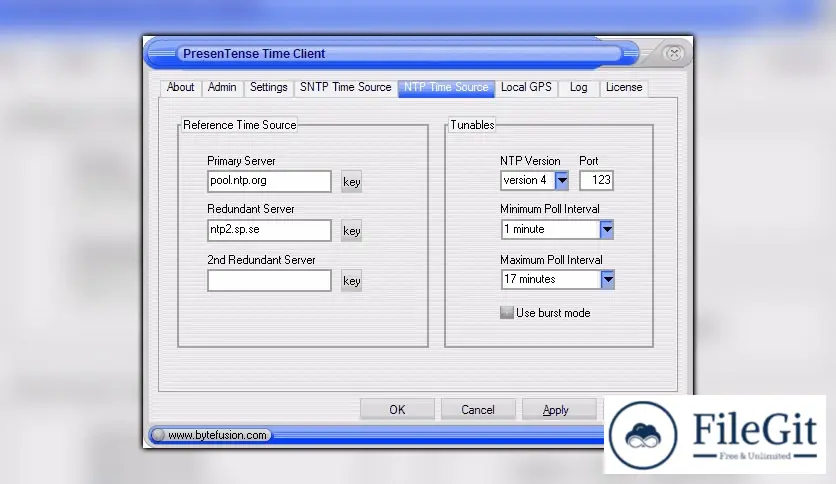
Task: Switch to the Admin tab
Action: (222, 87)
